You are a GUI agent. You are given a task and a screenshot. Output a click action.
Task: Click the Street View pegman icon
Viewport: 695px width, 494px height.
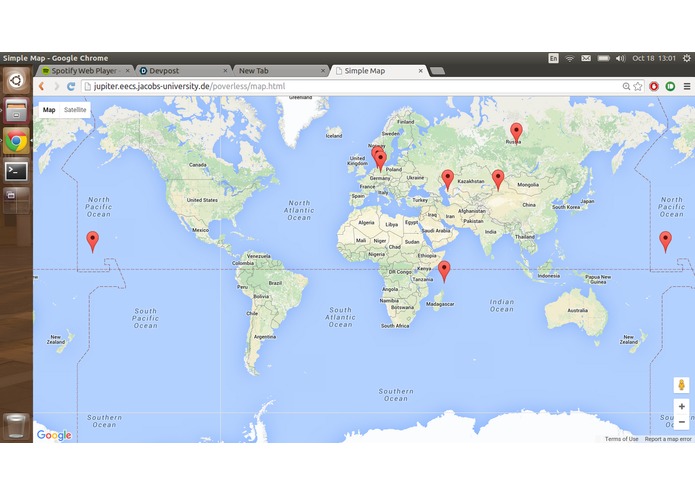coord(682,385)
